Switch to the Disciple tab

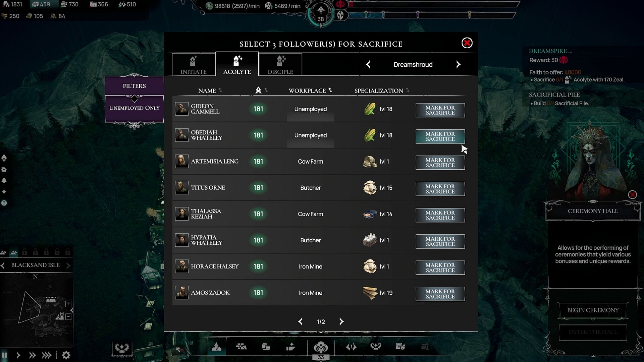click(x=280, y=64)
